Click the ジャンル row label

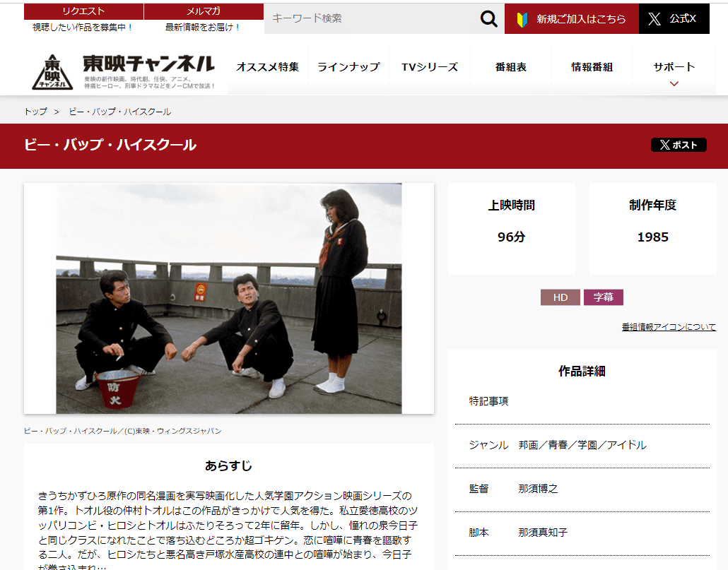click(488, 445)
